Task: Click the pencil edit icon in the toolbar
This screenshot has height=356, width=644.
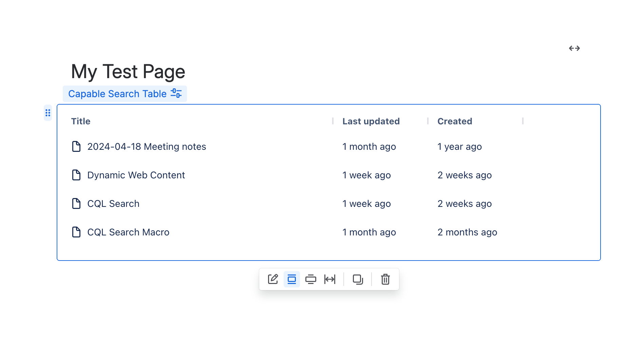Action: click(272, 279)
